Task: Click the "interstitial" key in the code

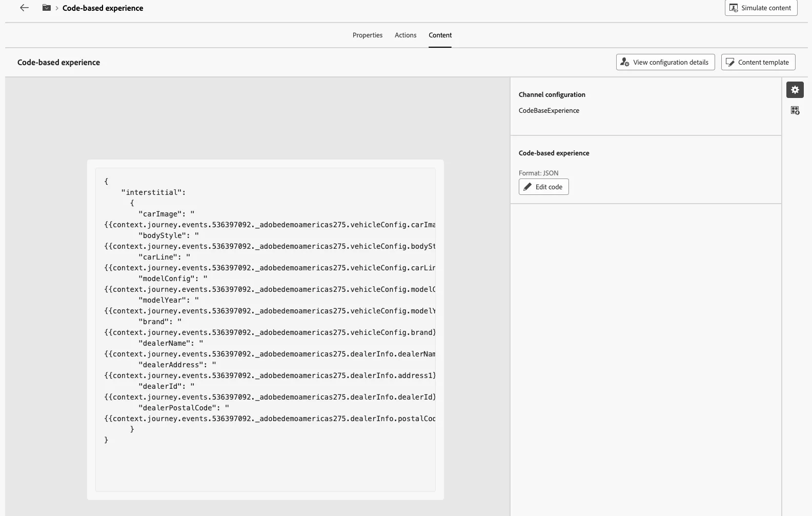Action: point(153,192)
